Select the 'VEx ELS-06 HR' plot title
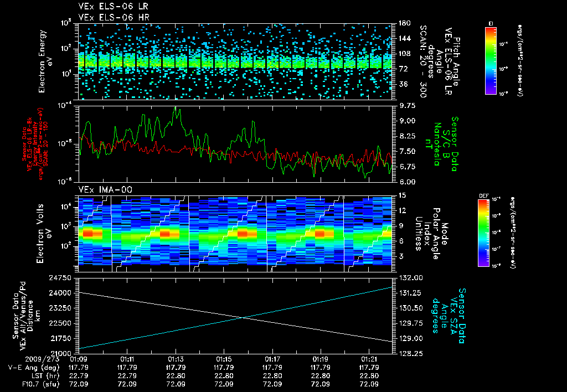 coord(114,17)
